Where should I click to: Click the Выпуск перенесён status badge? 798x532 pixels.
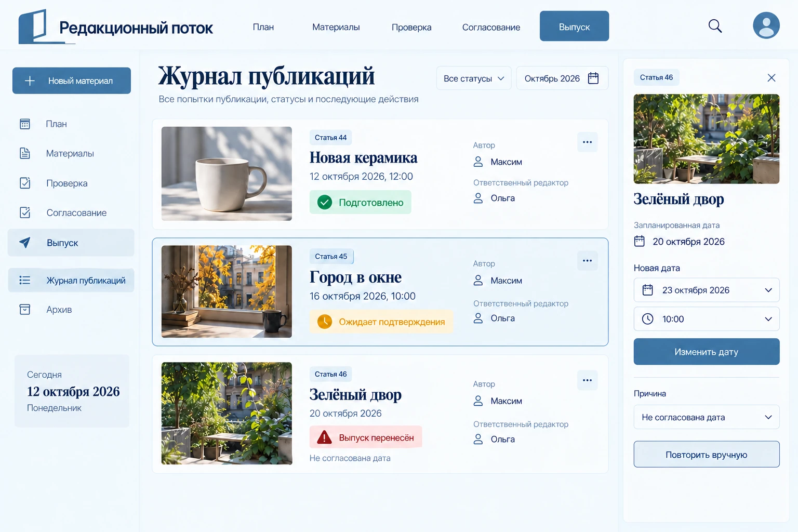click(x=366, y=437)
